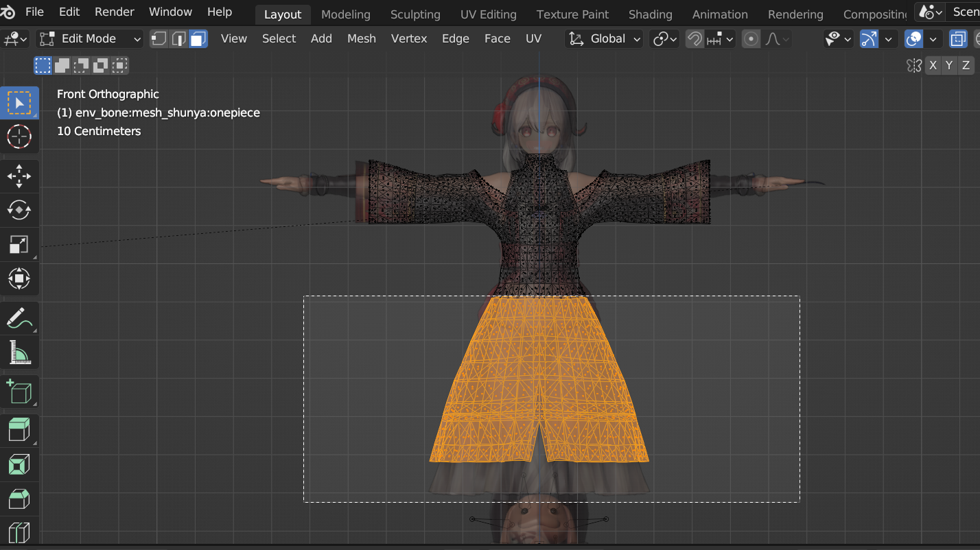Viewport: 980px width, 550px height.
Task: Choose the extend selection mode icon
Action: point(62,66)
